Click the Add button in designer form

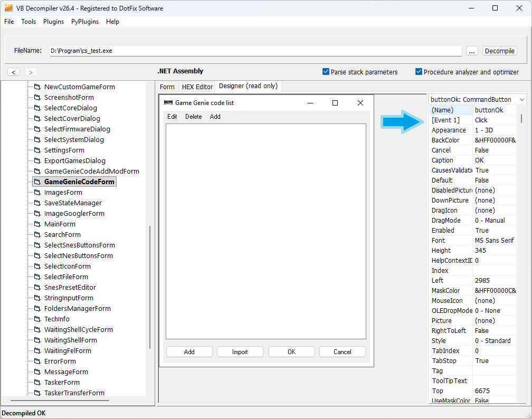click(x=189, y=352)
